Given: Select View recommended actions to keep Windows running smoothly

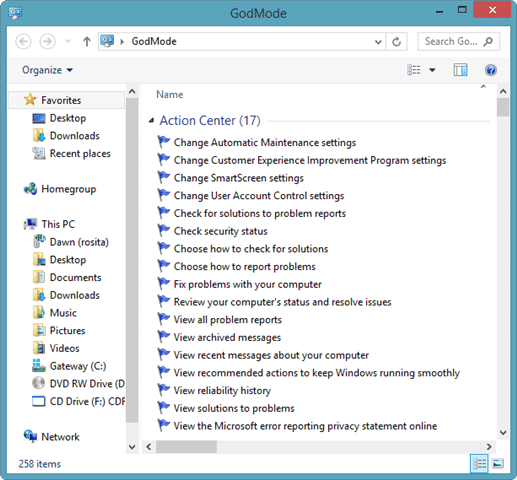Looking at the screenshot, I should (x=317, y=373).
